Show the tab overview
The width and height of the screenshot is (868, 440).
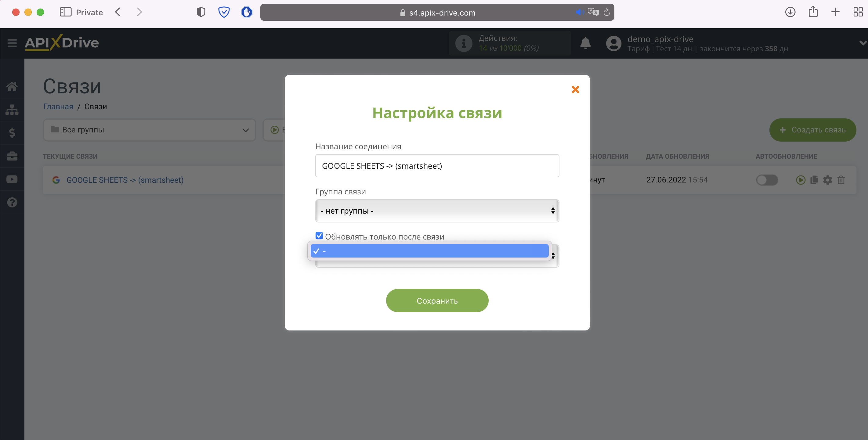pos(858,12)
